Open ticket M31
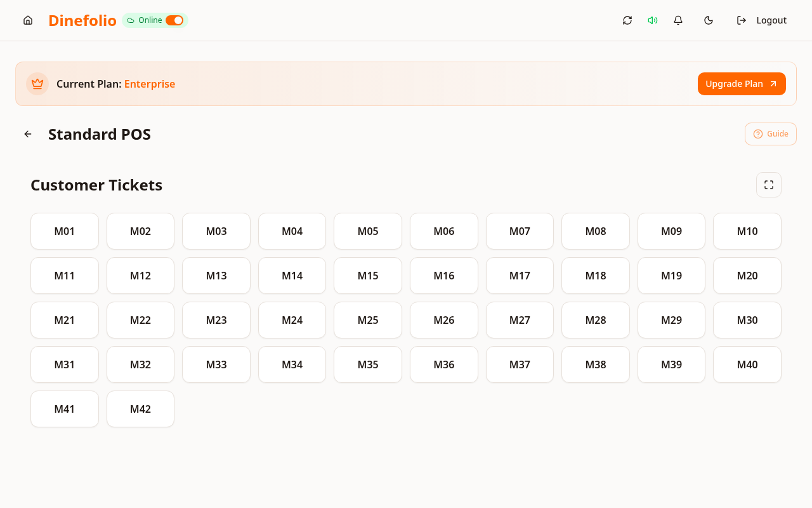812x508 pixels. 65,364
